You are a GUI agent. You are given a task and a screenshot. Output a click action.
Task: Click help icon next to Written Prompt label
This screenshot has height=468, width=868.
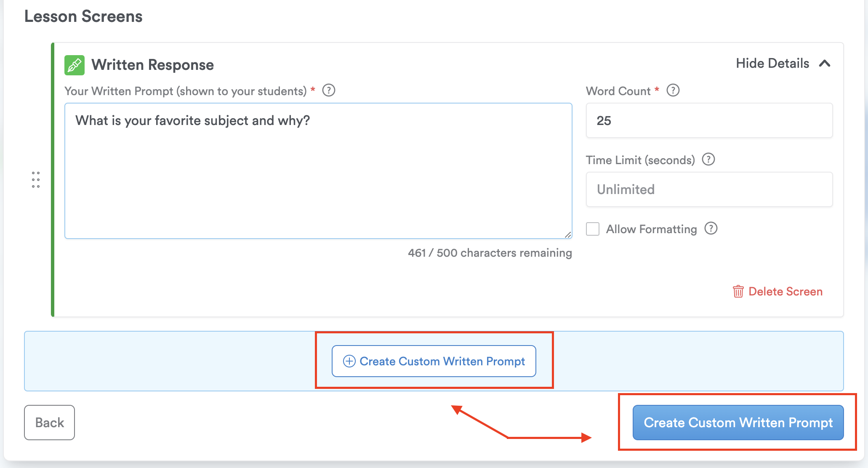pos(328,90)
